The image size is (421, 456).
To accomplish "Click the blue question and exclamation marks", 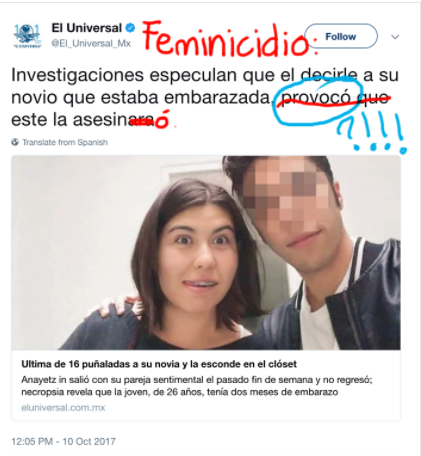I will pos(372,133).
